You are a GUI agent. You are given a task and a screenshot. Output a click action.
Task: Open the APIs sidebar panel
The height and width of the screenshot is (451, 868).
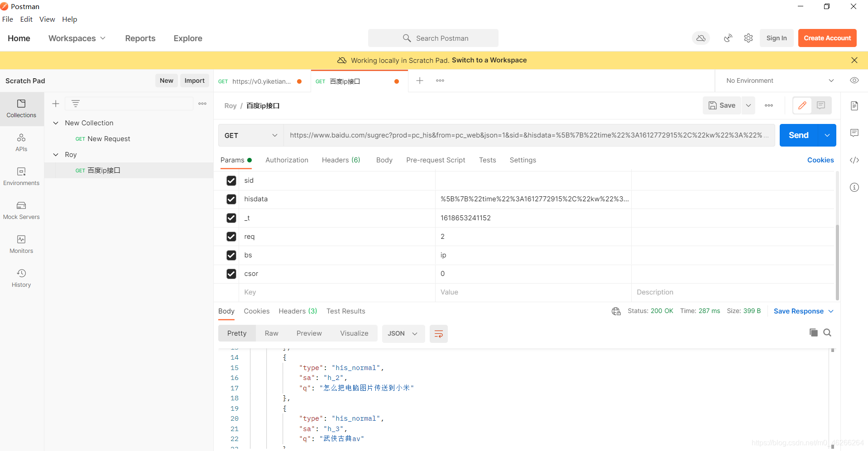pyautogui.click(x=21, y=143)
